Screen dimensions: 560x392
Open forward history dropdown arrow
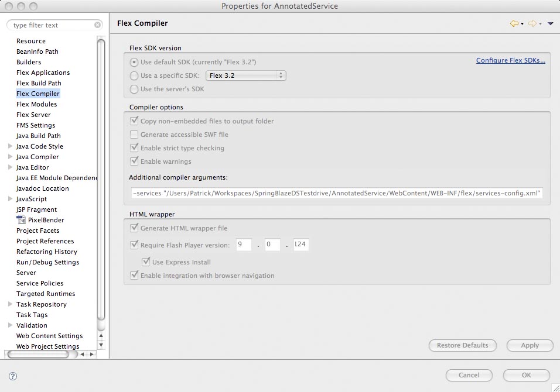click(540, 24)
